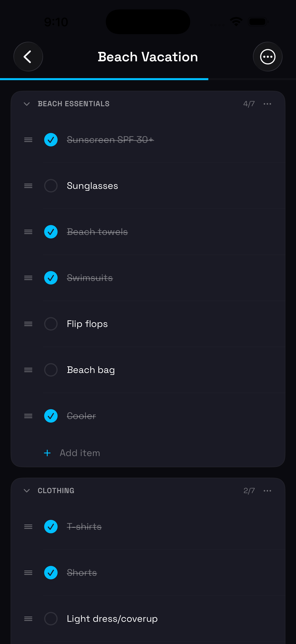Tap the drag handle beside Cooler
The image size is (296, 644).
pyautogui.click(x=28, y=416)
